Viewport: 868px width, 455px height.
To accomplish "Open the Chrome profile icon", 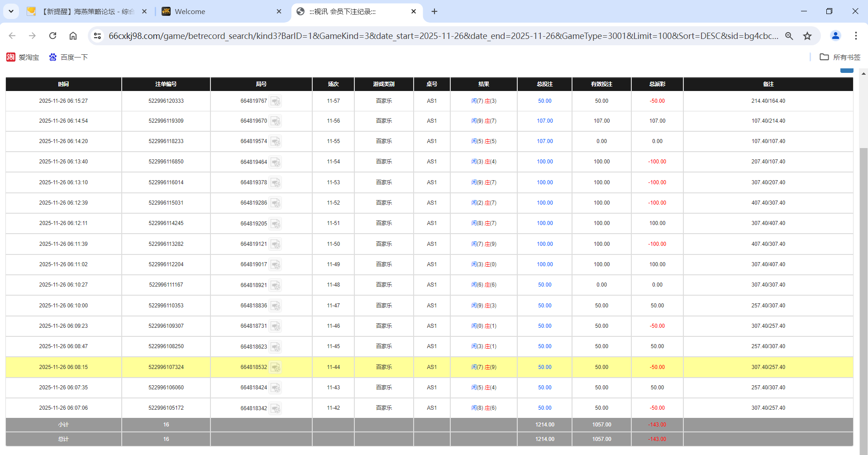I will pos(835,36).
